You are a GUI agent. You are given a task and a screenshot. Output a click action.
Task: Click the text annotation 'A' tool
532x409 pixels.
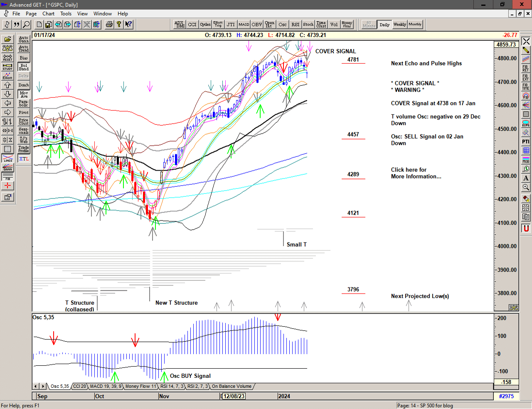tap(526, 178)
